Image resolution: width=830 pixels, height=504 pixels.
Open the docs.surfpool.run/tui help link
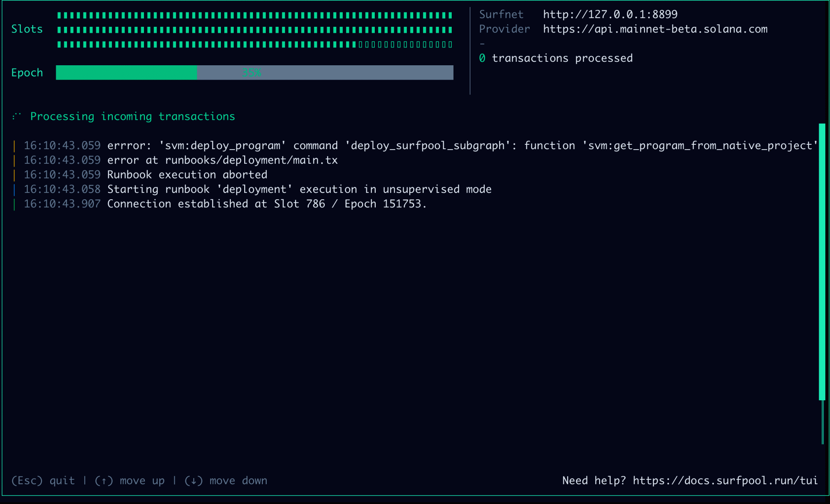[x=725, y=481]
